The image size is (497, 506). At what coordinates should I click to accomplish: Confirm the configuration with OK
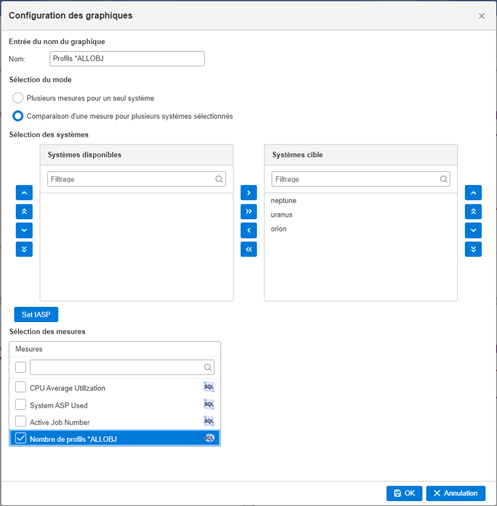point(404,493)
